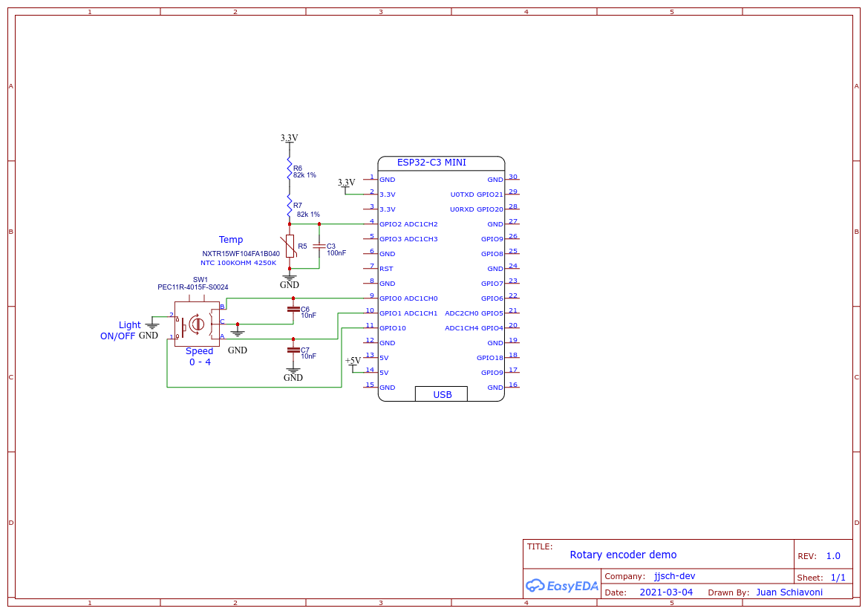Select the C3 capacitor symbol
The height and width of the screenshot is (614, 868).
[x=319, y=246]
